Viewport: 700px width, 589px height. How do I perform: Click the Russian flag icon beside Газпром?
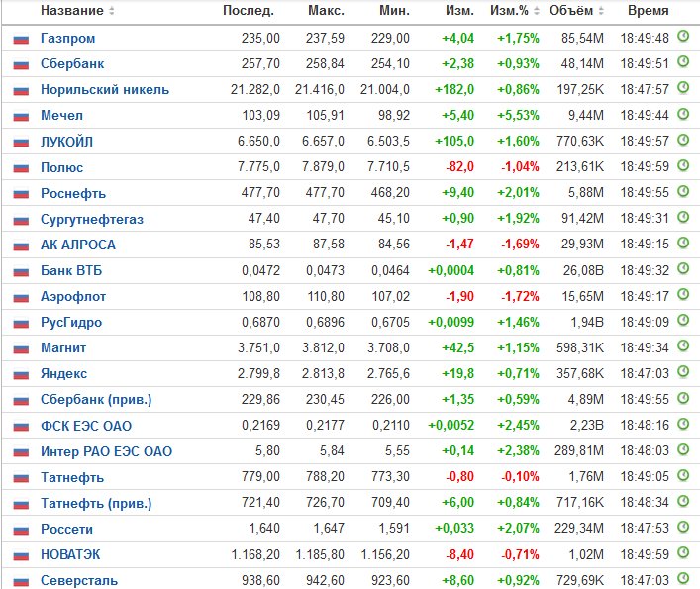pyautogui.click(x=21, y=40)
